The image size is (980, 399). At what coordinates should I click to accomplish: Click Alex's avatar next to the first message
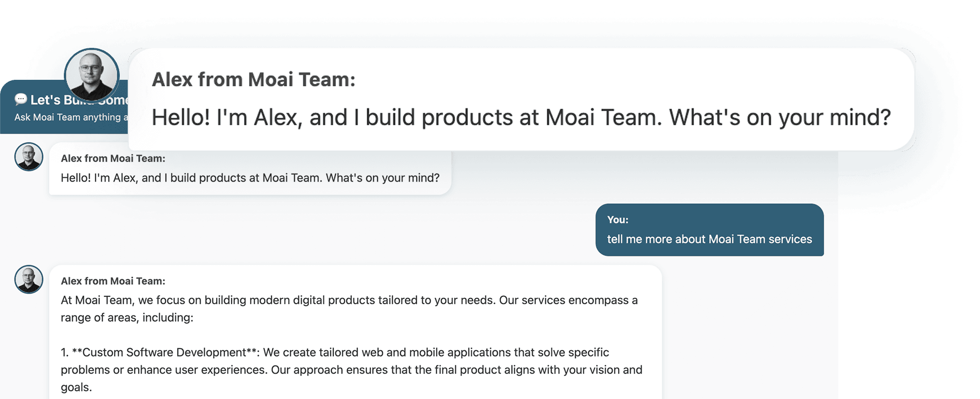(x=29, y=156)
